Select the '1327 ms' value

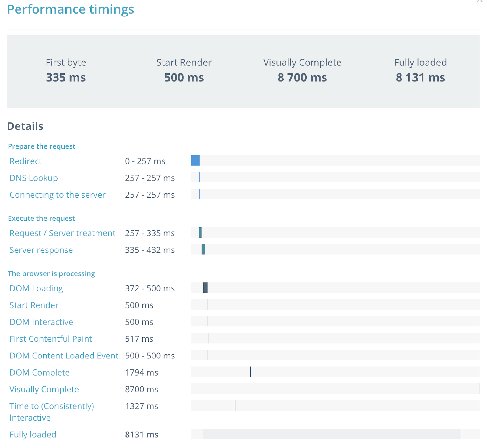[x=142, y=406]
